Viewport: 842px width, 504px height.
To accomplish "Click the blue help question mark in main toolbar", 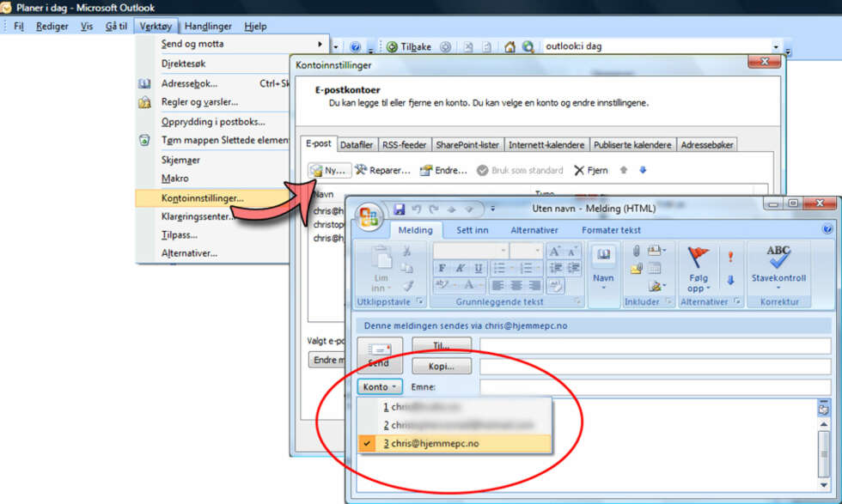I will (x=354, y=46).
